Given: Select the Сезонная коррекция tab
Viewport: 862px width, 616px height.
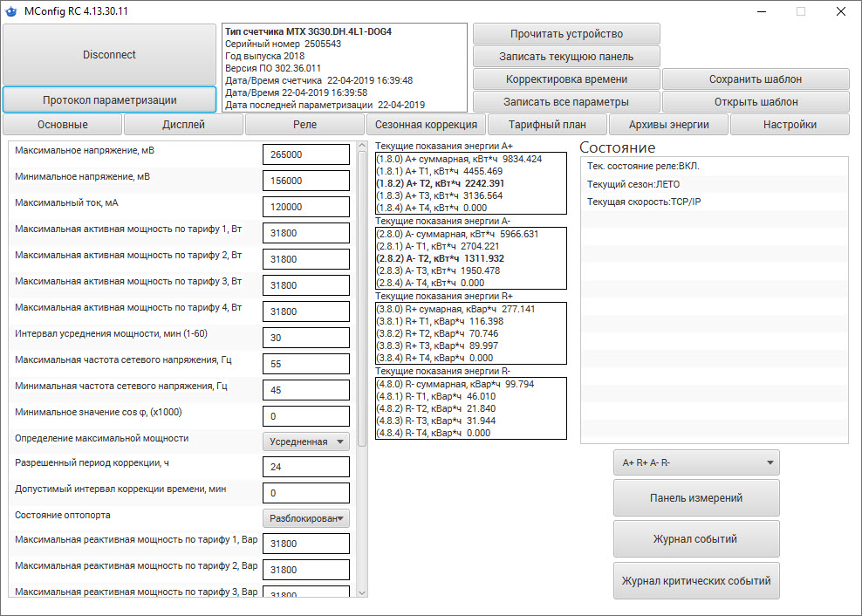Looking at the screenshot, I should (426, 125).
